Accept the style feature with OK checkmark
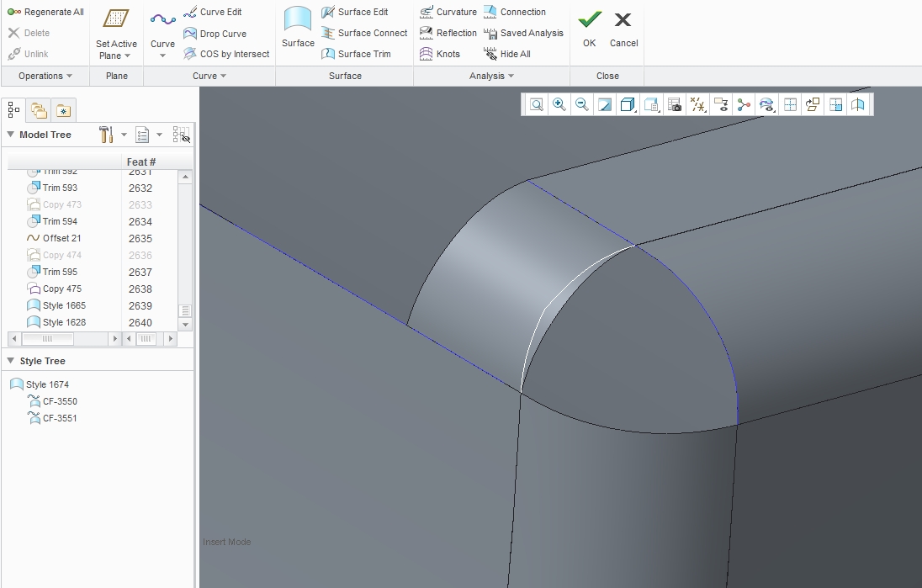922x588 pixels. [589, 28]
